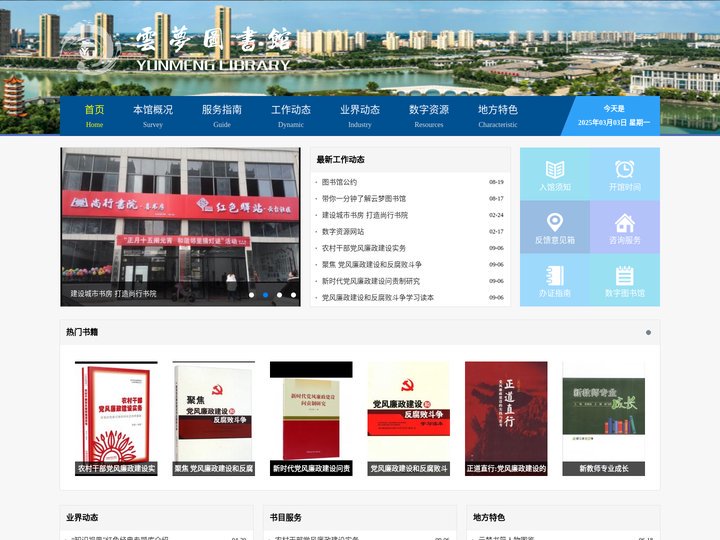The image size is (720, 540).
Task: Open 聚焦 党风廉政建设和反腐败斗争 news link
Action: 371,264
